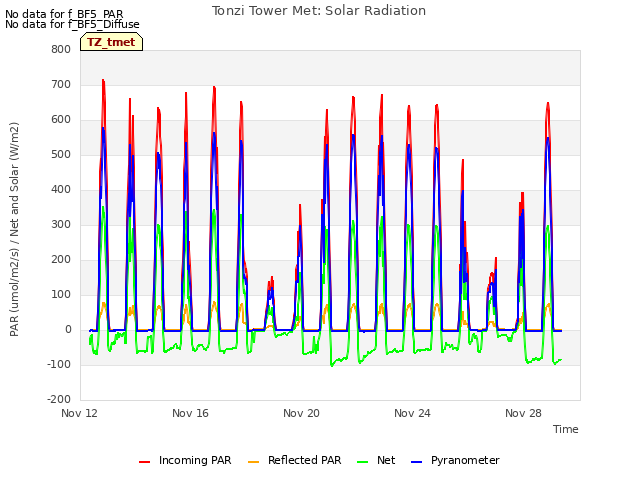This screenshot has height=480, width=640.
Task: Click the 100 y-axis tick label
Action: 61,295
